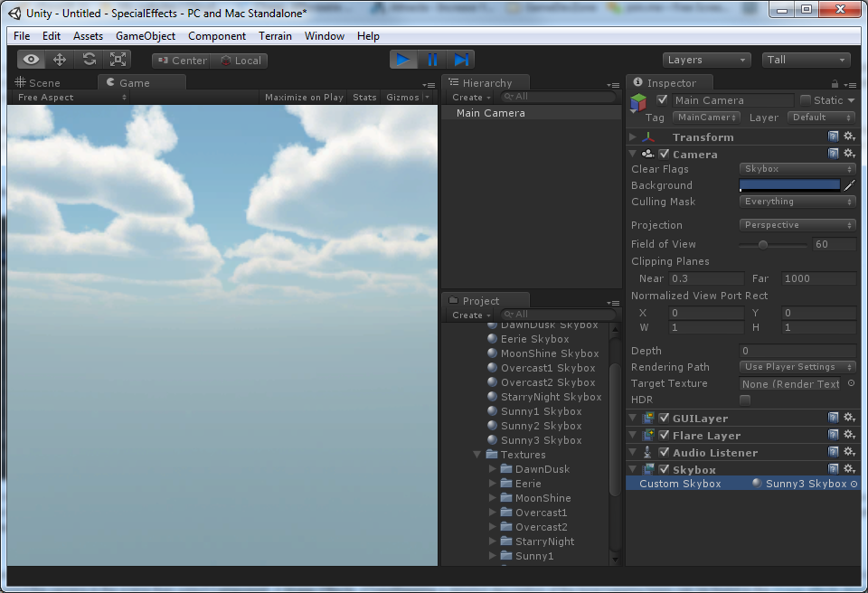Open the GameObject menu

tap(146, 36)
